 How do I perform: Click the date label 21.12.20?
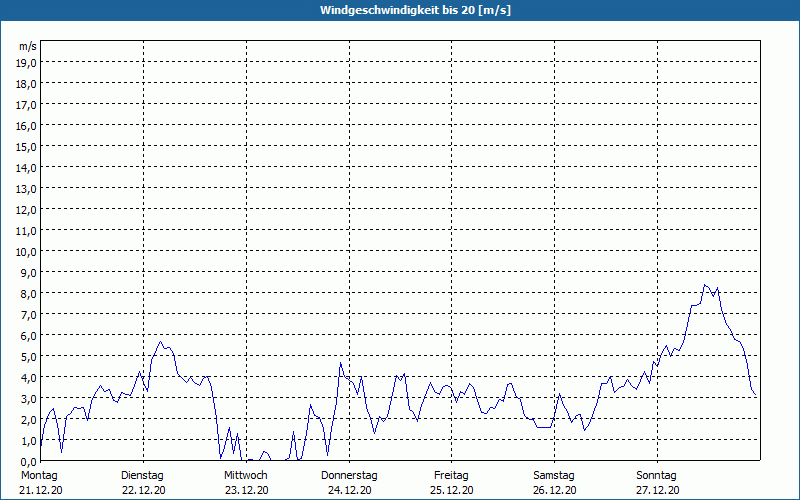tap(41, 490)
